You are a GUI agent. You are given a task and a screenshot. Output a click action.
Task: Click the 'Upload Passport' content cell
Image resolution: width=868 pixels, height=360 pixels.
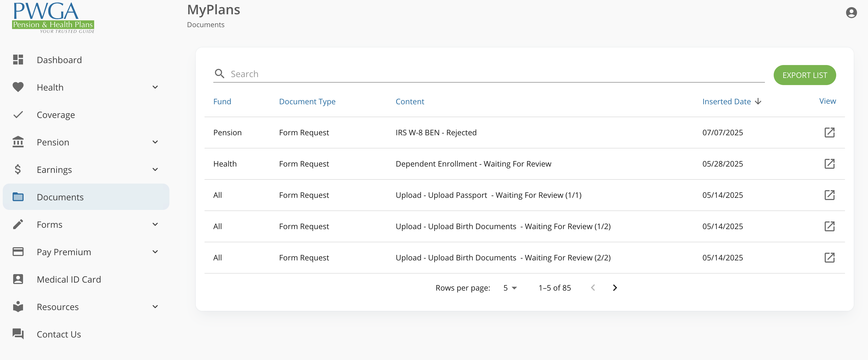(489, 195)
